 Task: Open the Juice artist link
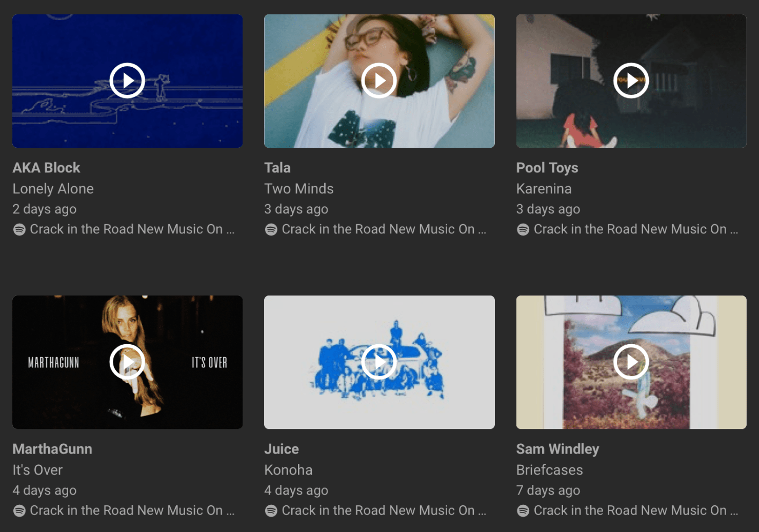click(282, 449)
